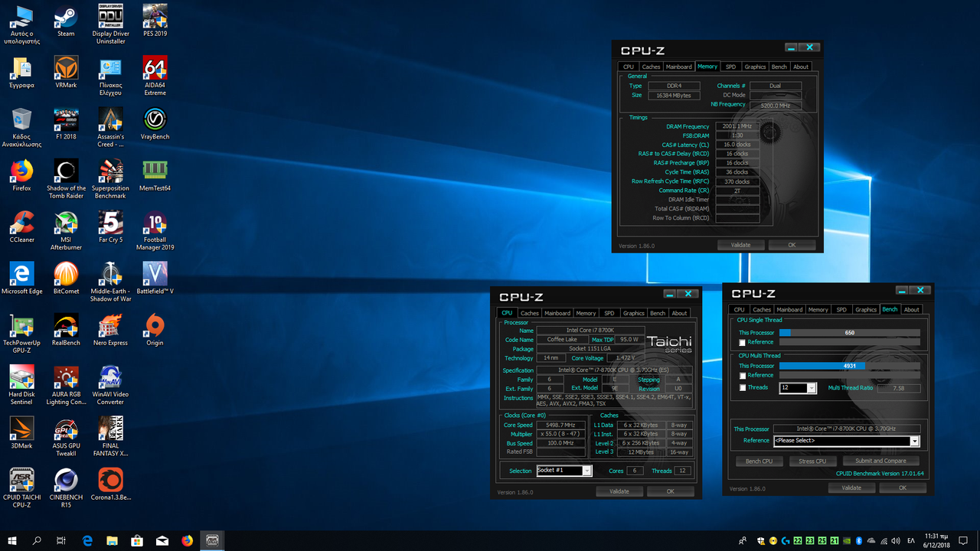This screenshot has height=551, width=980.
Task: Launch Battlefield V desktop icon
Action: (155, 277)
